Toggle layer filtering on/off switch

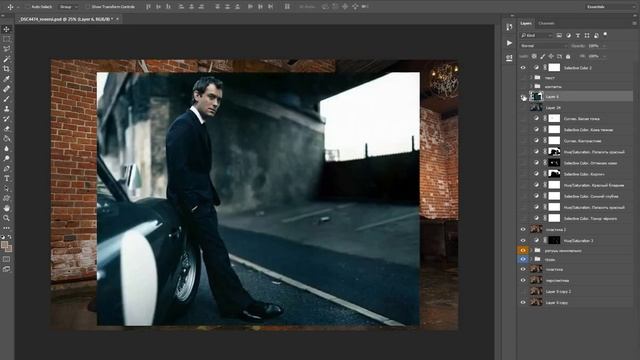click(x=605, y=35)
